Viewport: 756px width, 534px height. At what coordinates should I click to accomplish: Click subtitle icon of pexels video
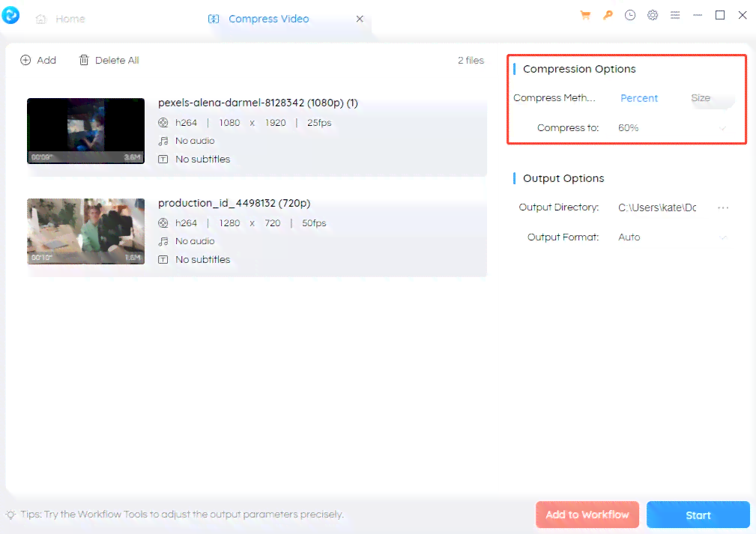point(163,160)
